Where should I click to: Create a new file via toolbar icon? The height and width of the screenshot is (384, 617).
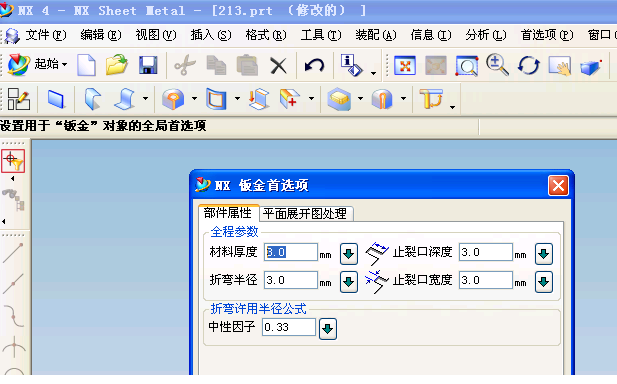coord(86,65)
